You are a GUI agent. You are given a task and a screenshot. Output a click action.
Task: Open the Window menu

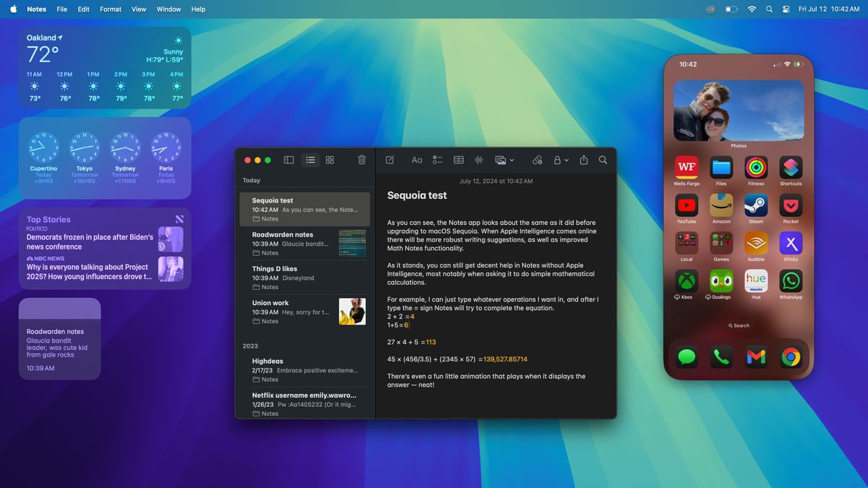pyautogui.click(x=169, y=9)
